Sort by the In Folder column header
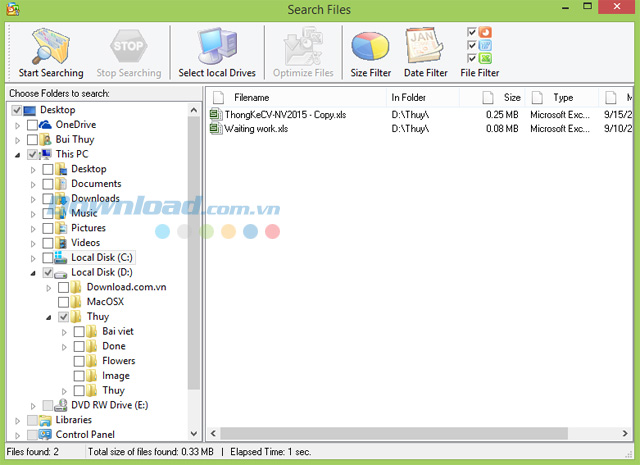640x465 pixels. tap(423, 98)
